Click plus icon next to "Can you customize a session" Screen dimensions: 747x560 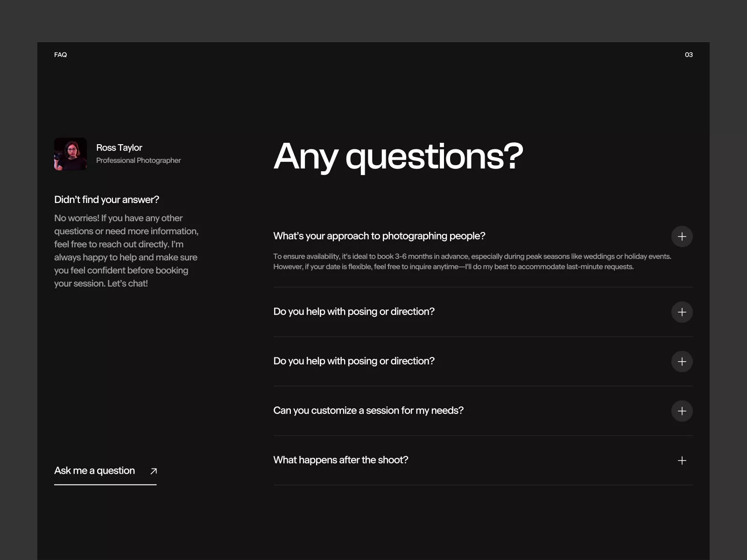tap(682, 411)
